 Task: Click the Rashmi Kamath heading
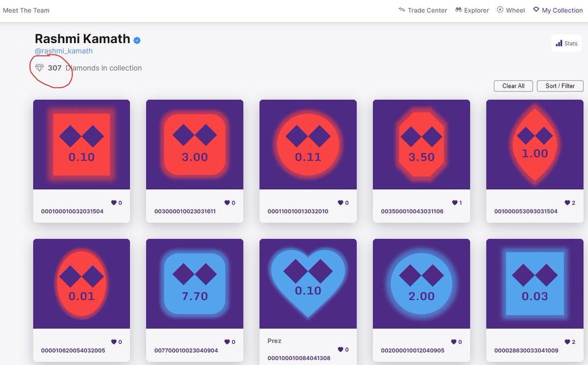point(82,39)
